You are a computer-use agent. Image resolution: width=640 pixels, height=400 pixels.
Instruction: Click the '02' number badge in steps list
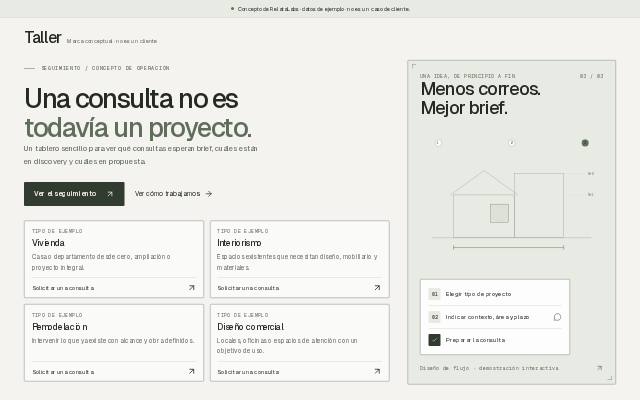click(434, 317)
